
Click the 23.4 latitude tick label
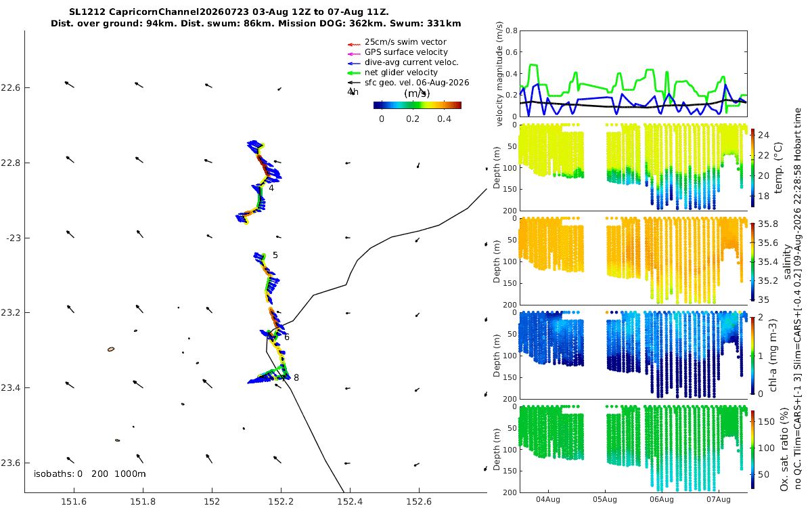click(x=11, y=387)
